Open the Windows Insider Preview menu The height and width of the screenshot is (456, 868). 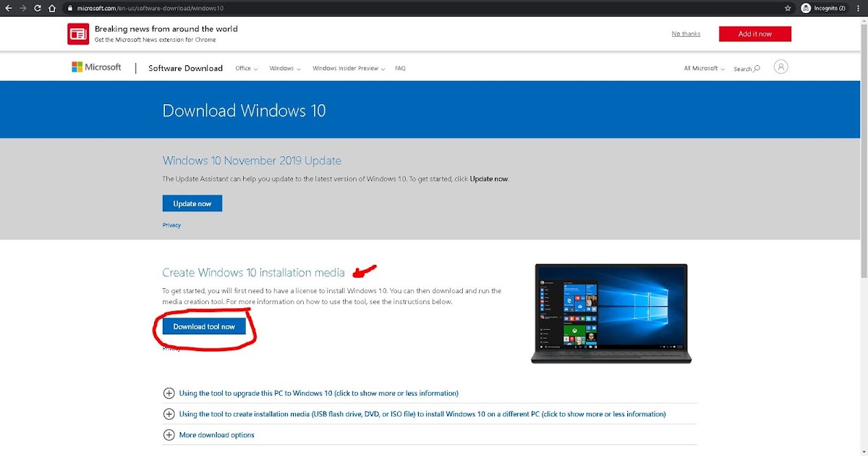(346, 68)
